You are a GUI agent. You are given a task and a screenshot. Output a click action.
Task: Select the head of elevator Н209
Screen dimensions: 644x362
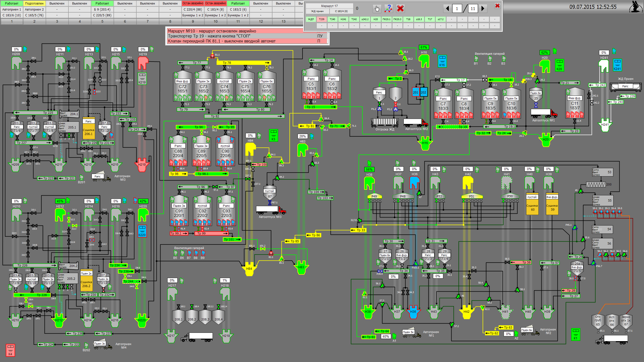[16, 63]
